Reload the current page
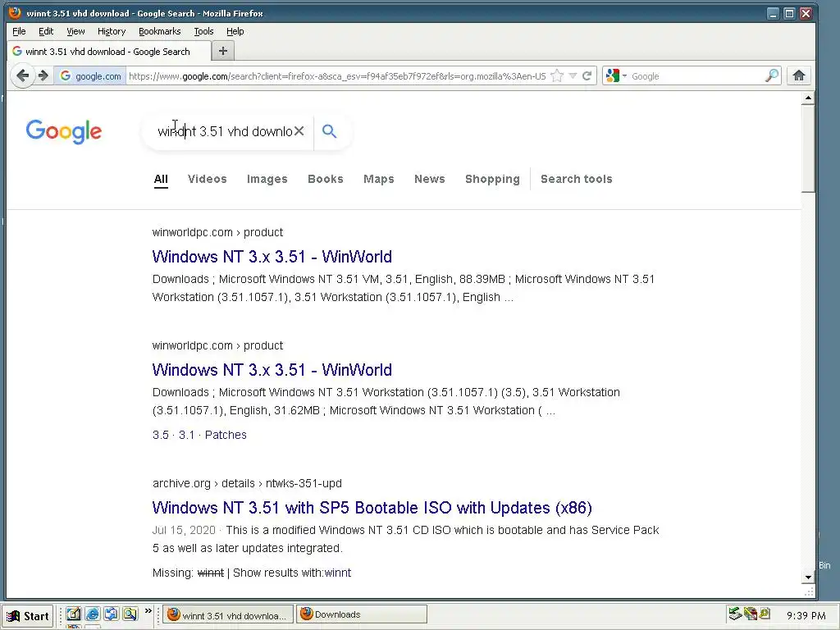840x630 pixels. [587, 76]
